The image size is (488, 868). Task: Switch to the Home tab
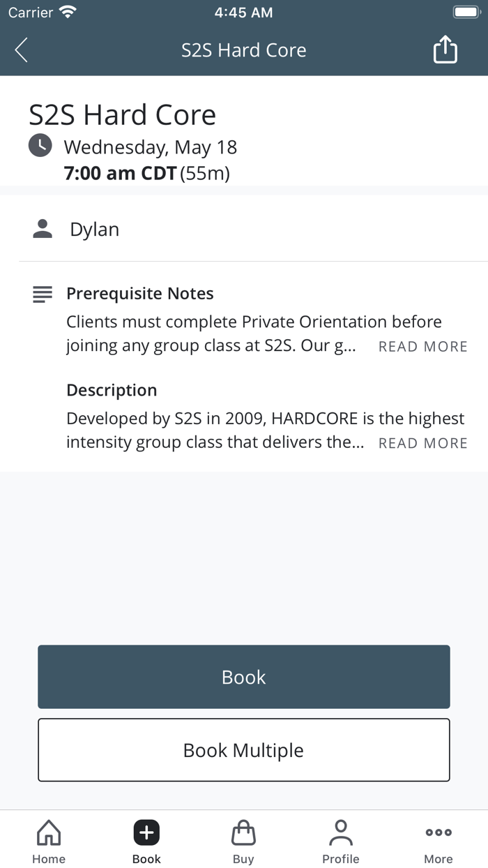(48, 841)
